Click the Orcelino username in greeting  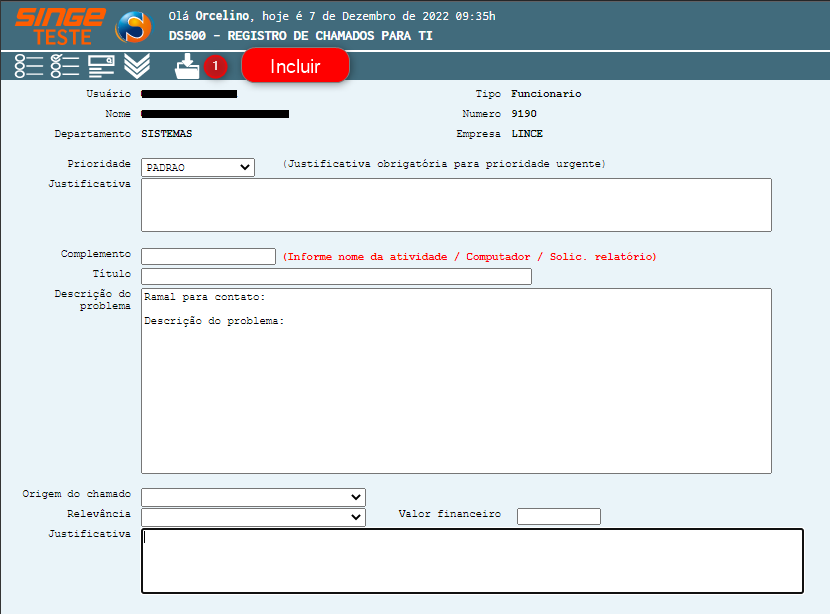pyautogui.click(x=222, y=16)
